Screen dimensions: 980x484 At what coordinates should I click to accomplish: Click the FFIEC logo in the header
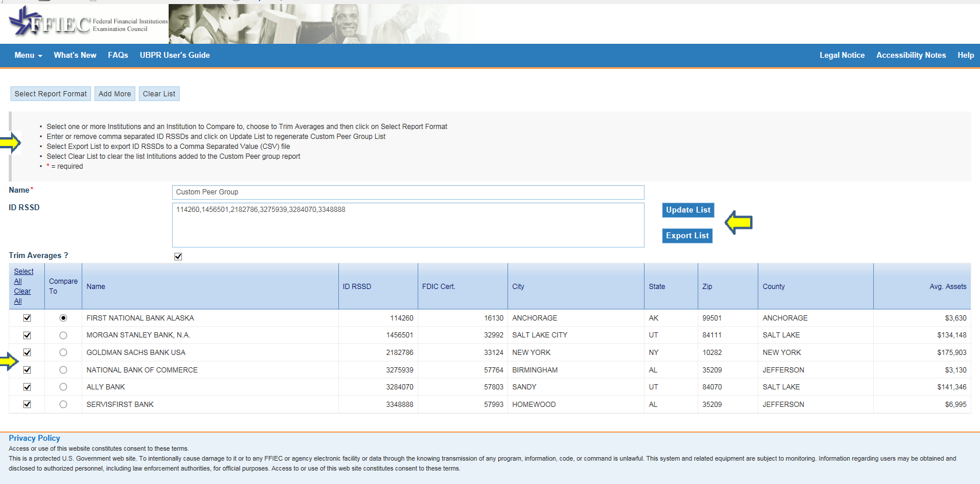(x=87, y=23)
